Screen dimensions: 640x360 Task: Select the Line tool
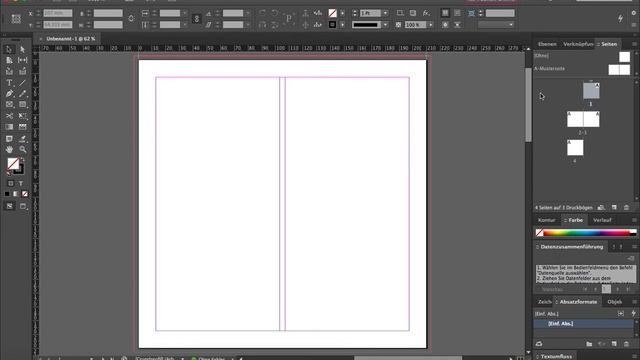coord(22,82)
